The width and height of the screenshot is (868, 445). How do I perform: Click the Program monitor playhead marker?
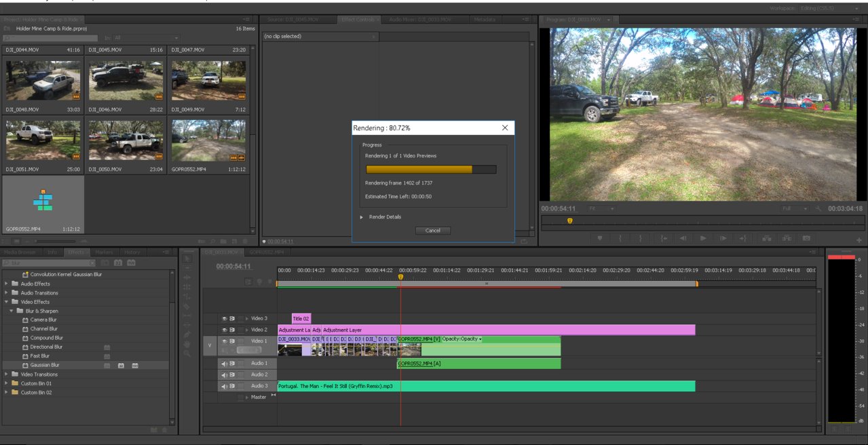click(x=569, y=220)
